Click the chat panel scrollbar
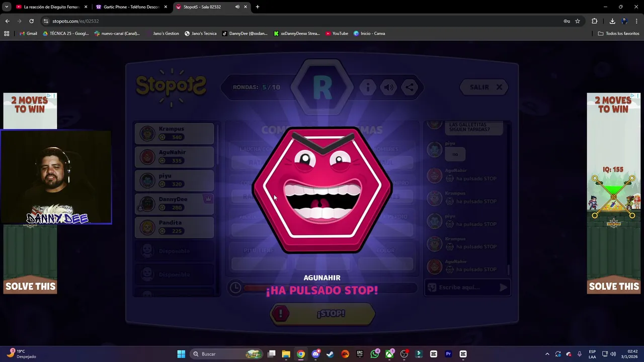This screenshot has height=362, width=644. (x=508, y=270)
